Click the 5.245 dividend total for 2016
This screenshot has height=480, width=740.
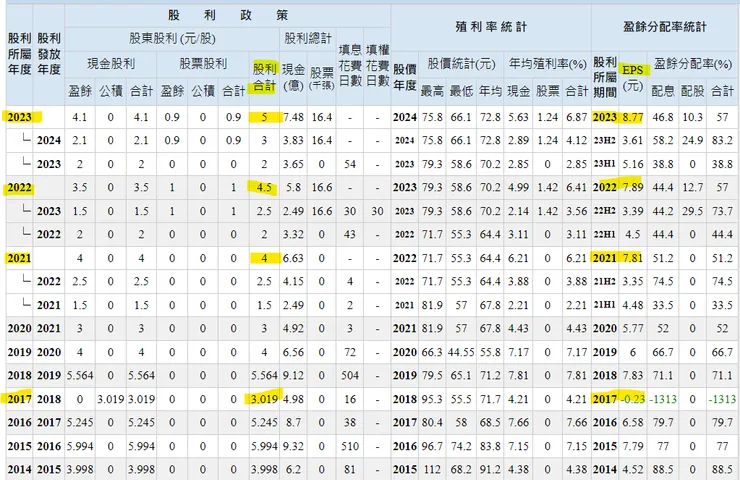coord(264,422)
